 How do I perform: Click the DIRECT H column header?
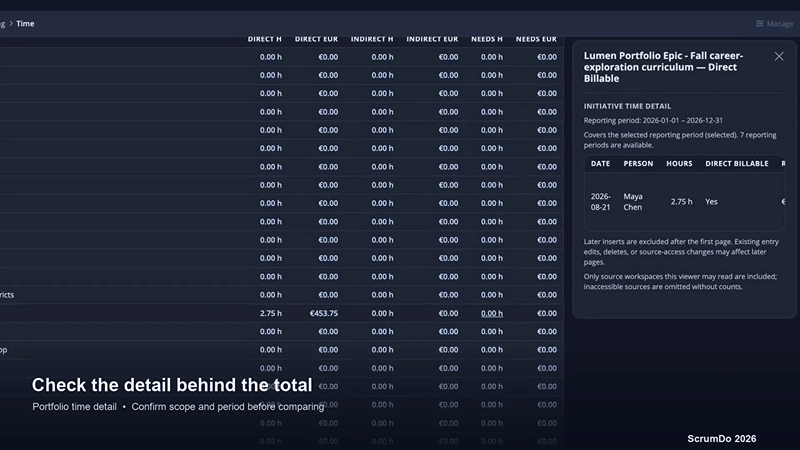coord(264,39)
